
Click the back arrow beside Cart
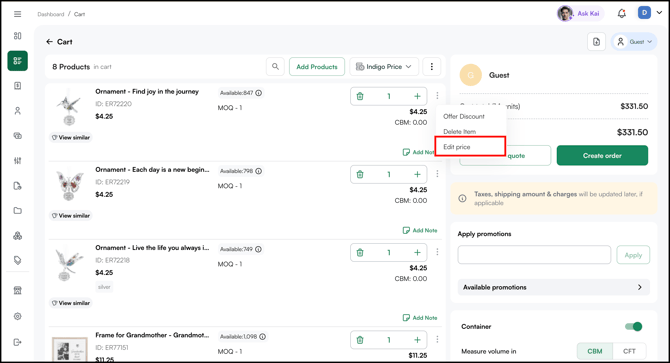tap(50, 42)
